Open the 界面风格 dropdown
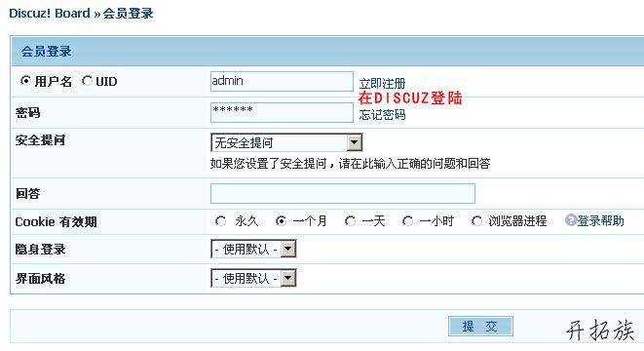The height and width of the screenshot is (351, 644). (x=253, y=278)
